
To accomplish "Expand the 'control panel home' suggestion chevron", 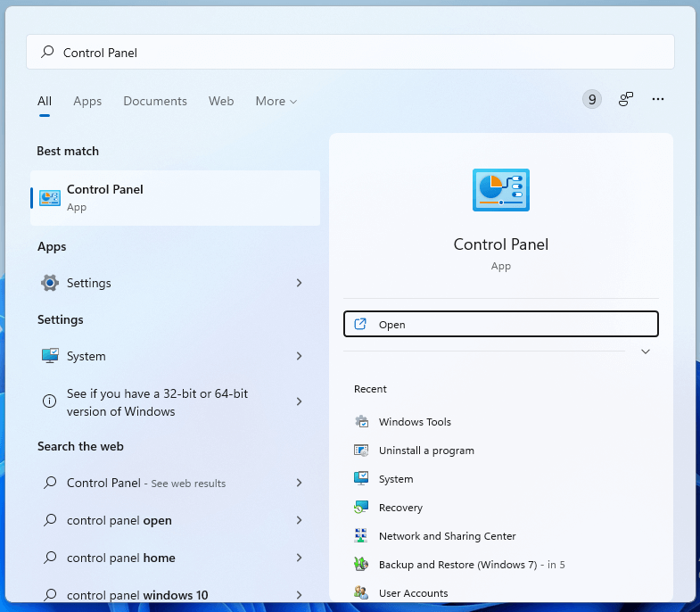I will pyautogui.click(x=299, y=558).
